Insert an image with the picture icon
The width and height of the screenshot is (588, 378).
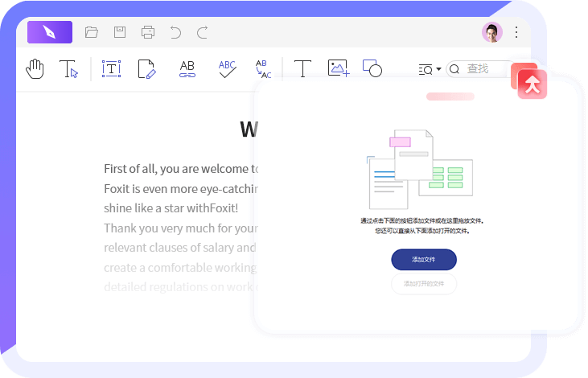pyautogui.click(x=338, y=69)
